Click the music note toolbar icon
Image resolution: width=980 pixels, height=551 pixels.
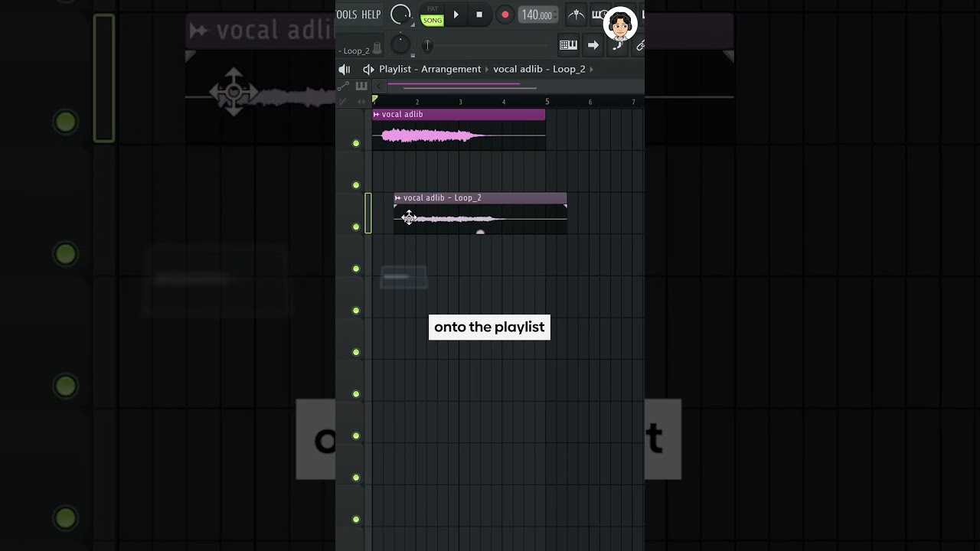tap(617, 45)
